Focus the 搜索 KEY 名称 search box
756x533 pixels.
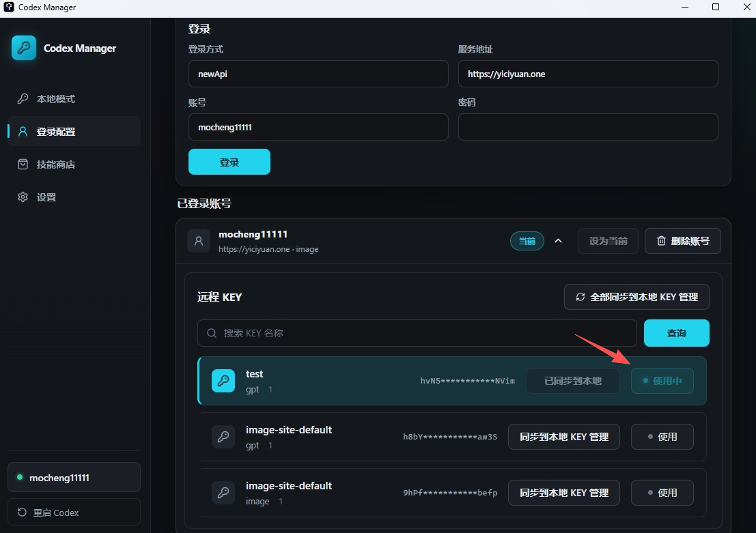pos(417,333)
